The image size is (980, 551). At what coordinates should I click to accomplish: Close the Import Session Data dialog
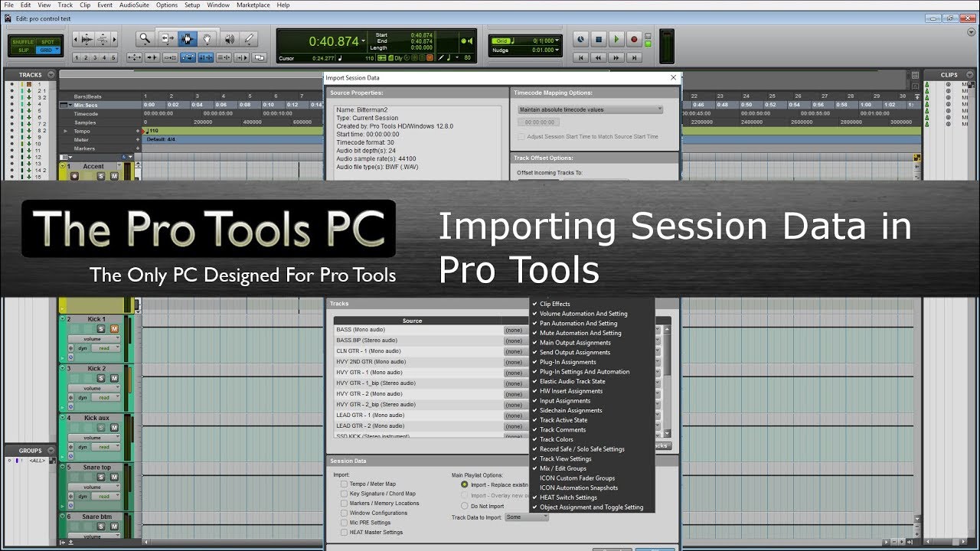point(674,77)
